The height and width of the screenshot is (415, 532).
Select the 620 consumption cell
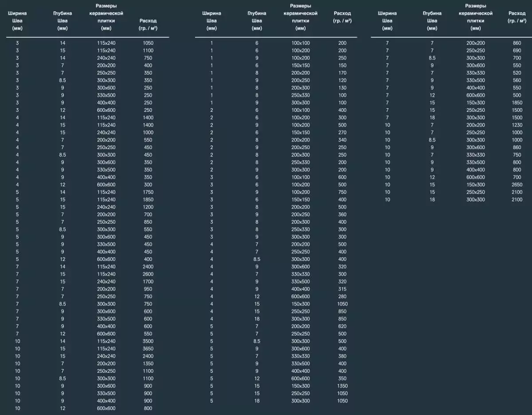click(x=342, y=326)
